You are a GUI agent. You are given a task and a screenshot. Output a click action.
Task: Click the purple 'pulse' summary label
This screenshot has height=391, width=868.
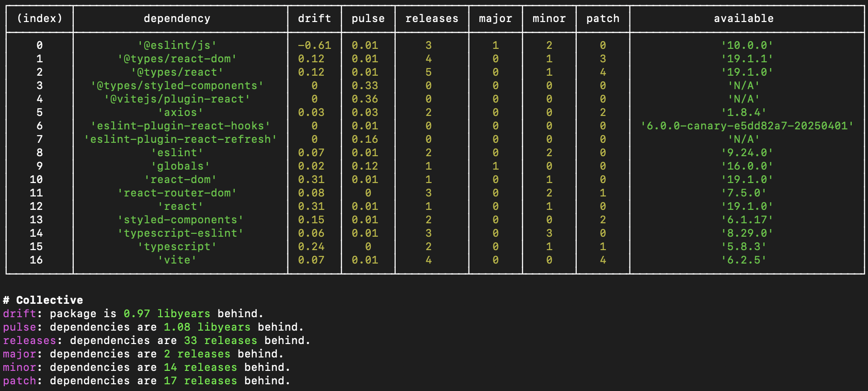[20, 327]
